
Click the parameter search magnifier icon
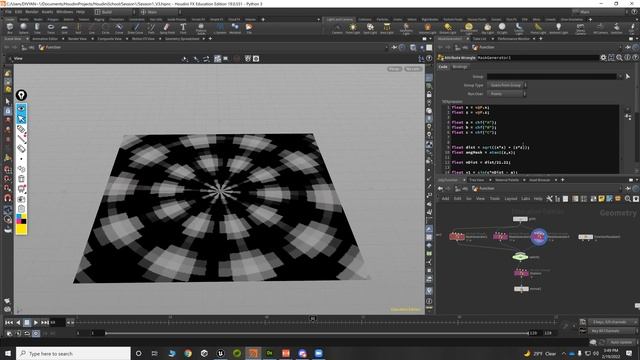[619, 58]
